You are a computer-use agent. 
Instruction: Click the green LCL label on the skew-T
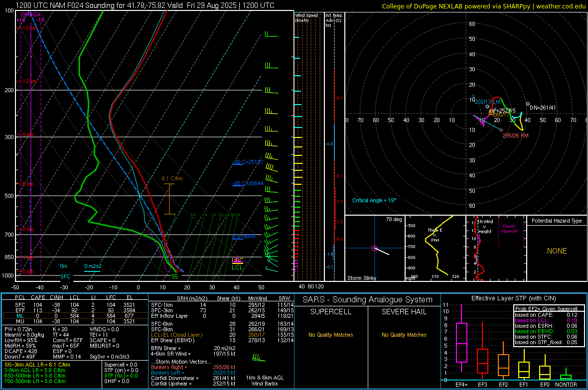coord(237,267)
